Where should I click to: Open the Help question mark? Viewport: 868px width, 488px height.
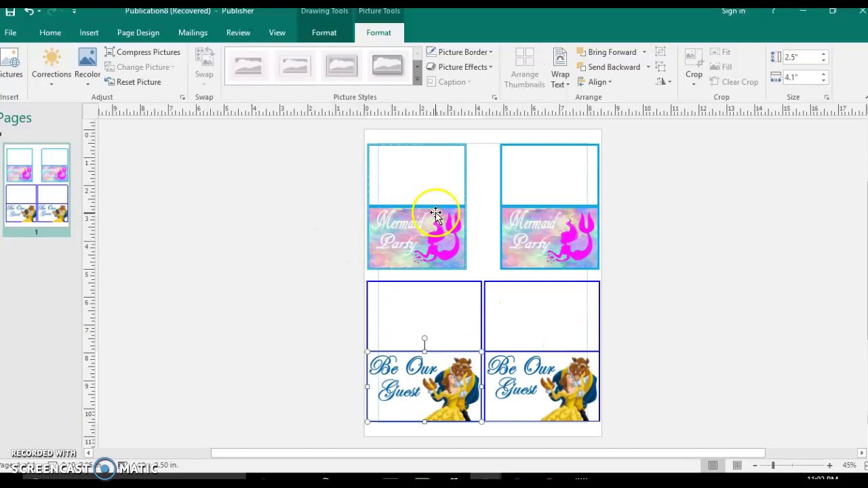(x=773, y=11)
